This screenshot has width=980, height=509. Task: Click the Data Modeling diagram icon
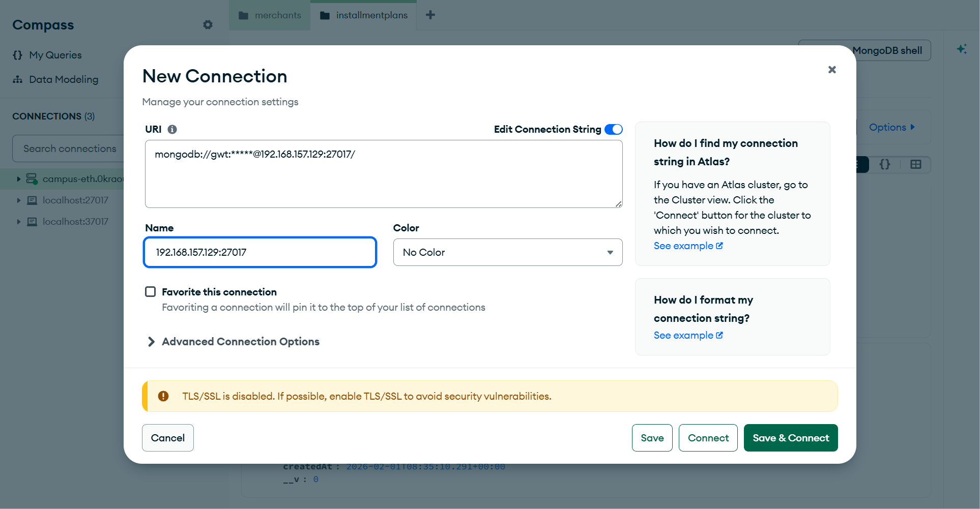pyautogui.click(x=18, y=79)
